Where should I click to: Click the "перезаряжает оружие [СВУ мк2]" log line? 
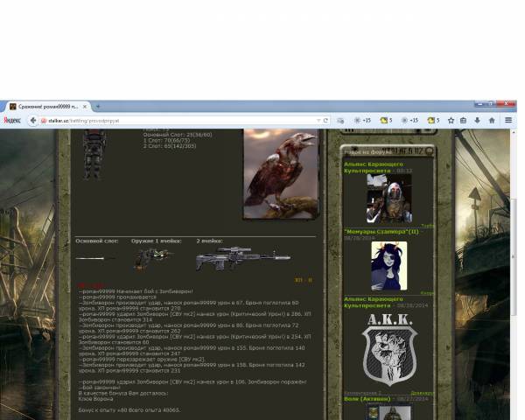tap(143, 360)
